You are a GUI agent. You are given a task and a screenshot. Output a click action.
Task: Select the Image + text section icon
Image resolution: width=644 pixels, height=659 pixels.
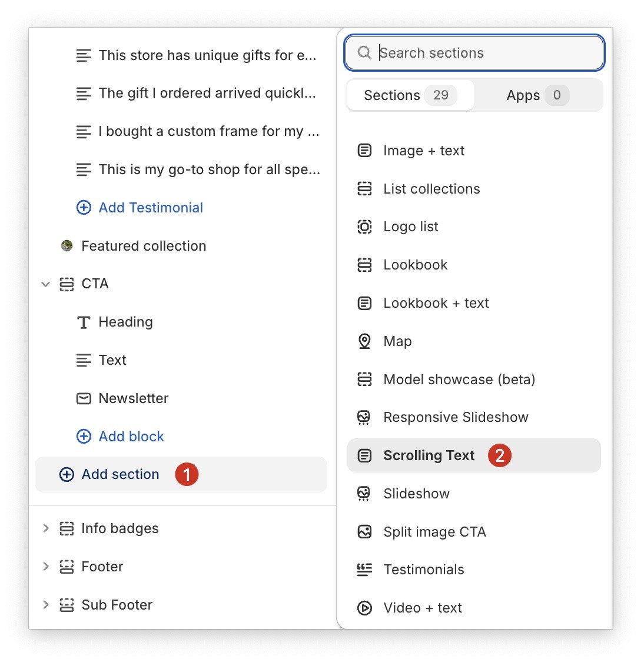click(x=364, y=150)
